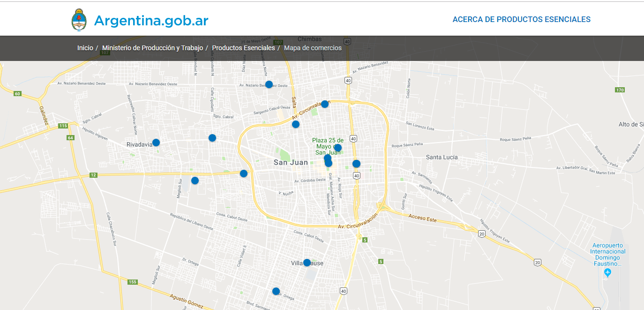Screen dimensions: 644x310
Task: Select the marker near Meglioli Sur street
Action: click(x=195, y=181)
